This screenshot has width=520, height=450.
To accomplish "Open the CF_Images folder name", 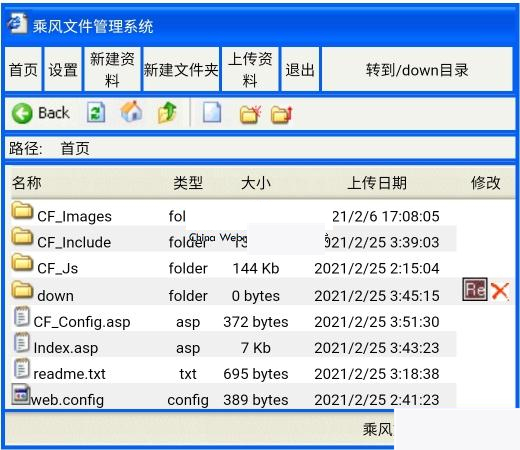I will pos(74,216).
